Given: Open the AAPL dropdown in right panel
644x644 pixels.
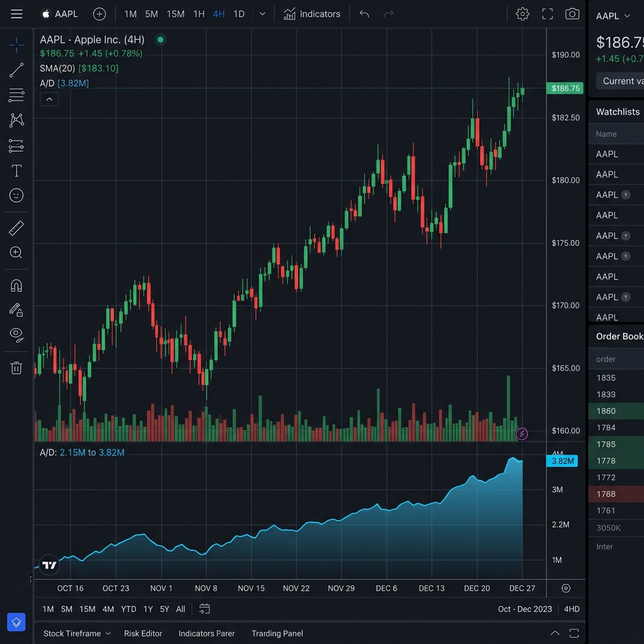Looking at the screenshot, I should (613, 16).
